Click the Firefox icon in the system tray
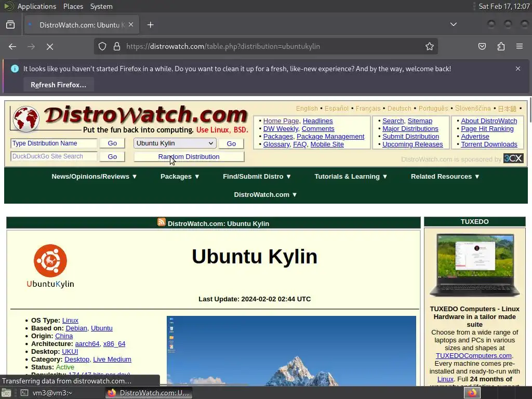 coord(472,393)
